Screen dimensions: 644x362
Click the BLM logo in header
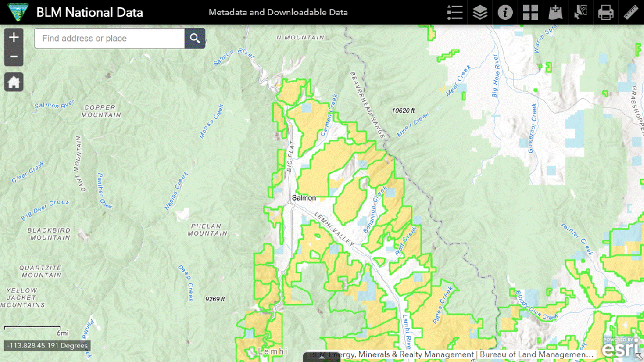(17, 12)
